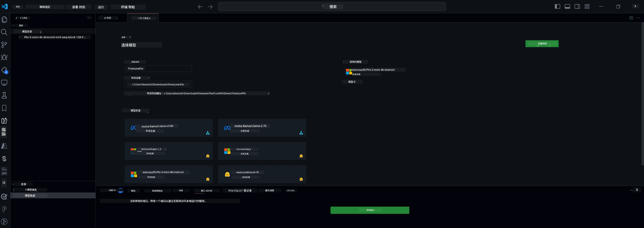
Task: Open Run and Debug view
Action: click(4, 57)
